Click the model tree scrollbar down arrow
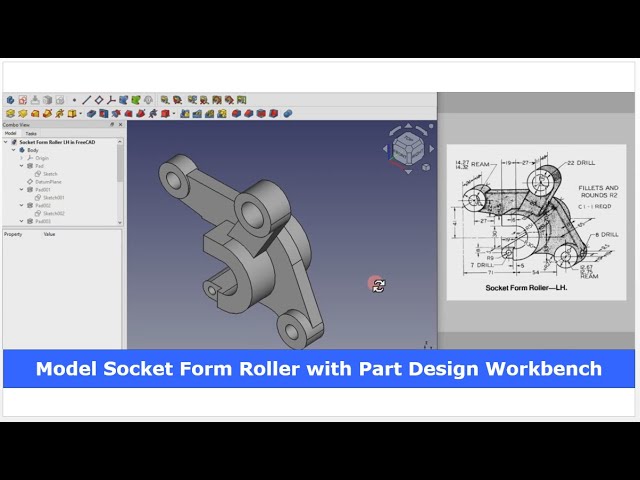This screenshot has height=480, width=640. click(x=120, y=222)
